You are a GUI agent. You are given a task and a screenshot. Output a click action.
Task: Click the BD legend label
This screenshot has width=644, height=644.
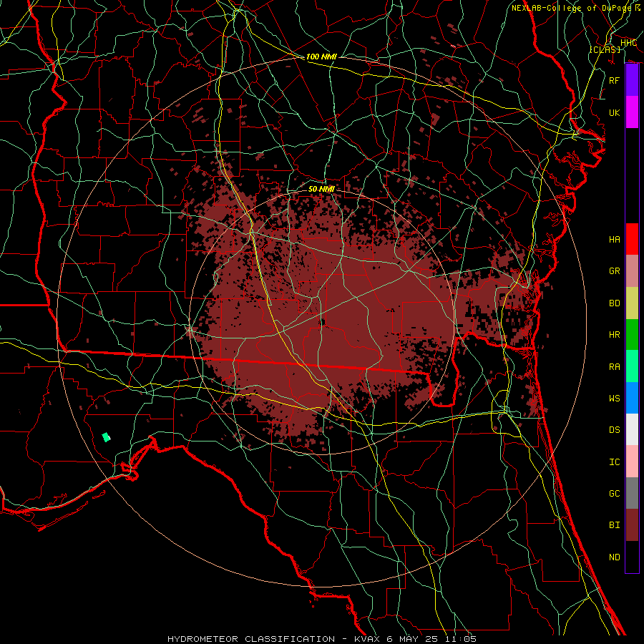point(615,303)
